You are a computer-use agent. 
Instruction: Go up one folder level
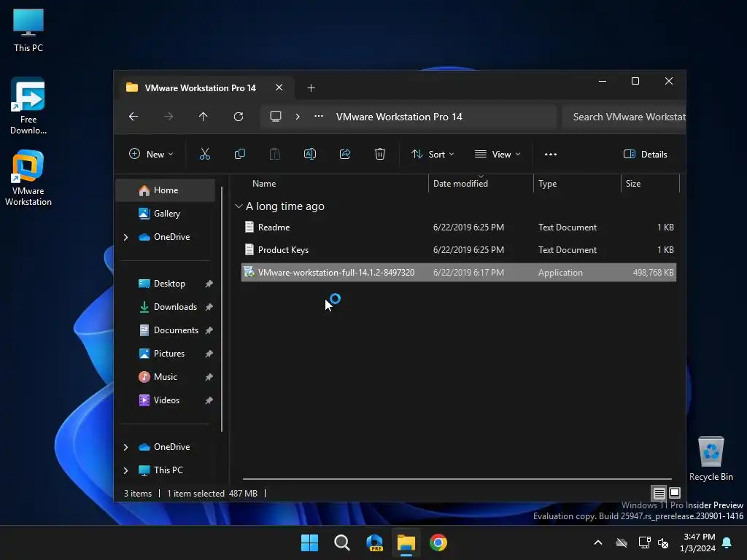click(204, 117)
